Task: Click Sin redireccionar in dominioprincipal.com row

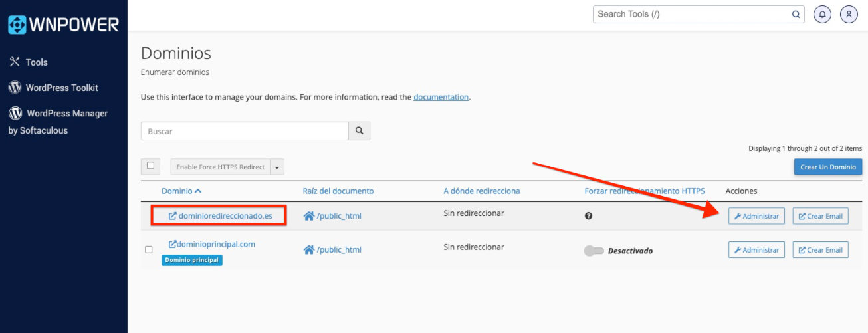Action: pos(474,247)
